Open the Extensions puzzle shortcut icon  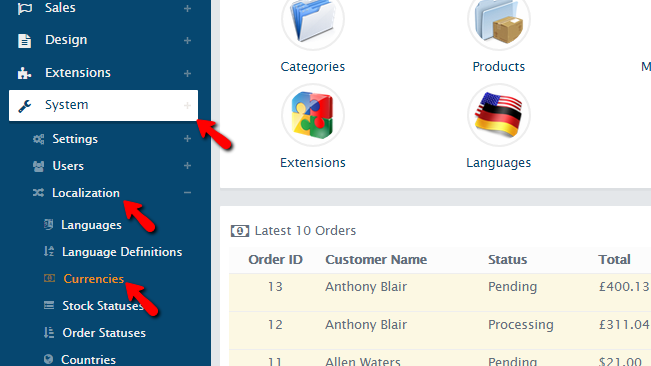(313, 115)
